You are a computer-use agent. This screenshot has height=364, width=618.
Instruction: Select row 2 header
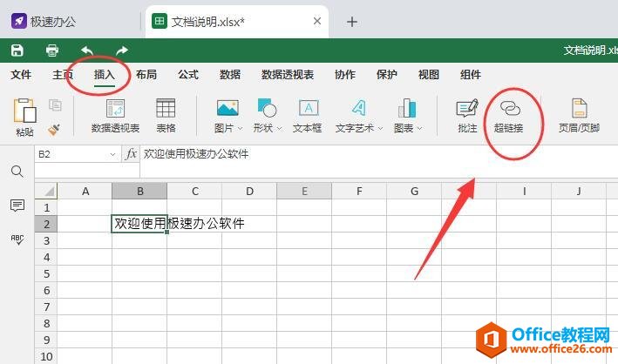pos(46,224)
